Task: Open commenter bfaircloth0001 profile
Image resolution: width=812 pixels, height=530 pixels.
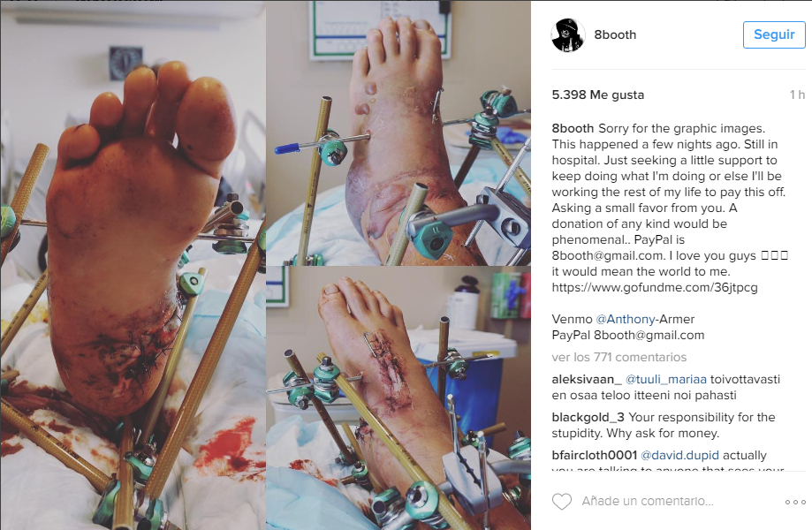Action: point(595,456)
